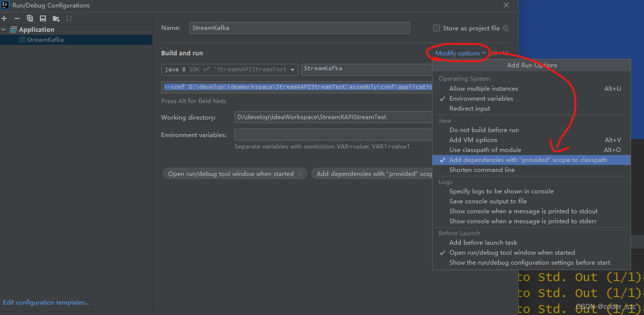Click 'Separate variables with semicolon' hint
This screenshot has width=644, height=315.
coord(322,147)
